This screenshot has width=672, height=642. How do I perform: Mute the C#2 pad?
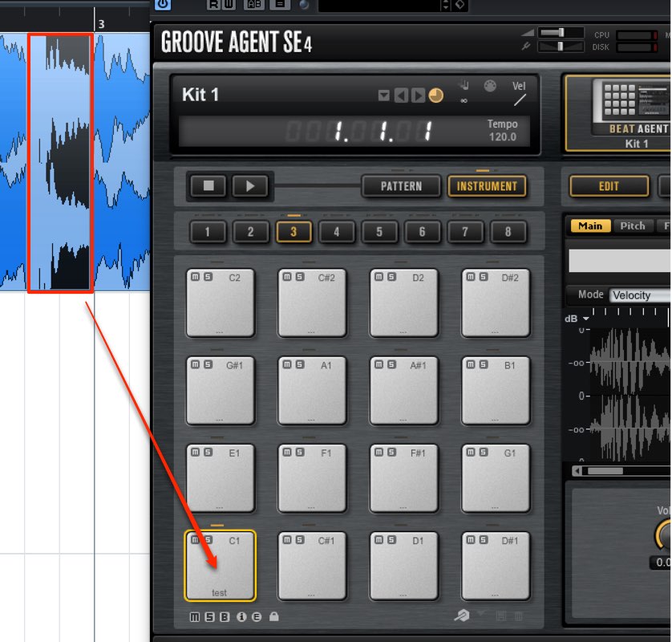287,277
